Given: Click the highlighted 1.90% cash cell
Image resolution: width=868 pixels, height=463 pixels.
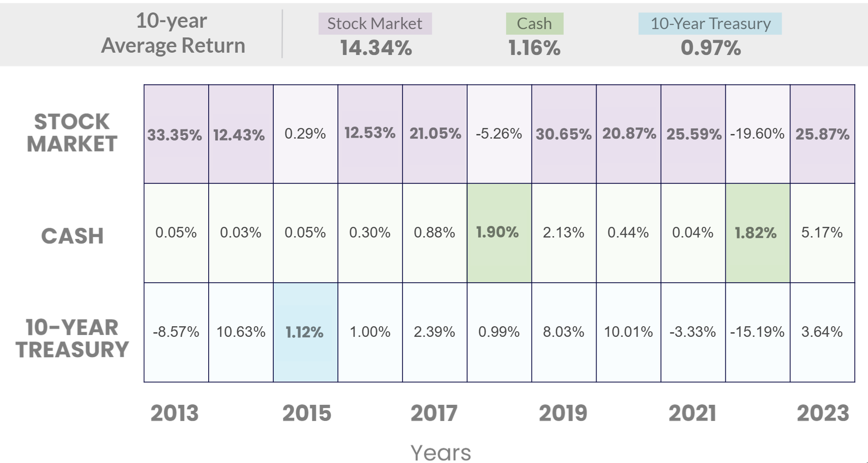Looking at the screenshot, I should pos(497,232).
